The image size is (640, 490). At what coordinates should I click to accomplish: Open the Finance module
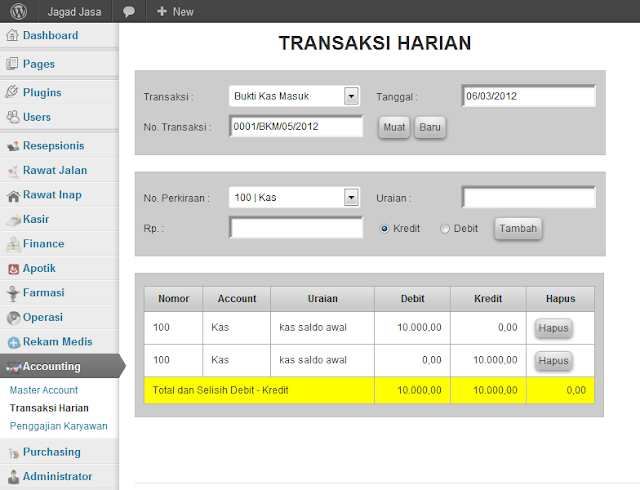(44, 244)
